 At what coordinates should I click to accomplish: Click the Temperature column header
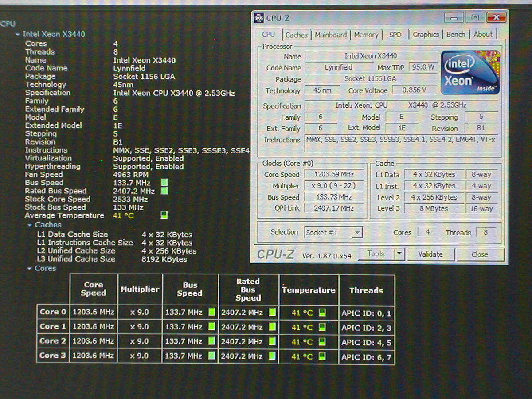pos(309,290)
